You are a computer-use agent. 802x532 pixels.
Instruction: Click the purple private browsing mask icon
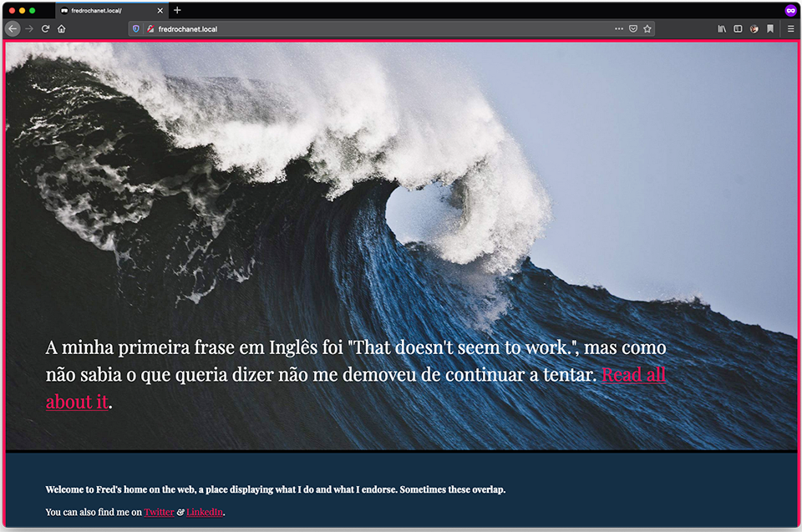791,10
